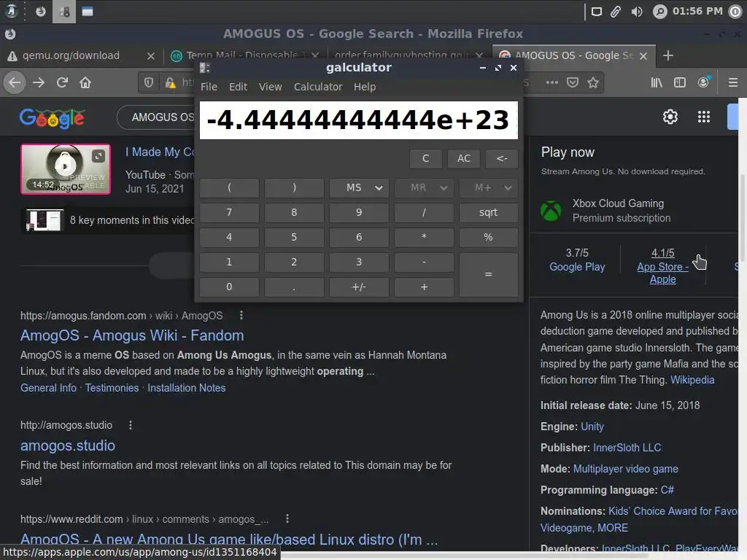The image size is (747, 560).
Task: Open the Firefox hamburger menu
Action: pyautogui.click(x=733, y=83)
